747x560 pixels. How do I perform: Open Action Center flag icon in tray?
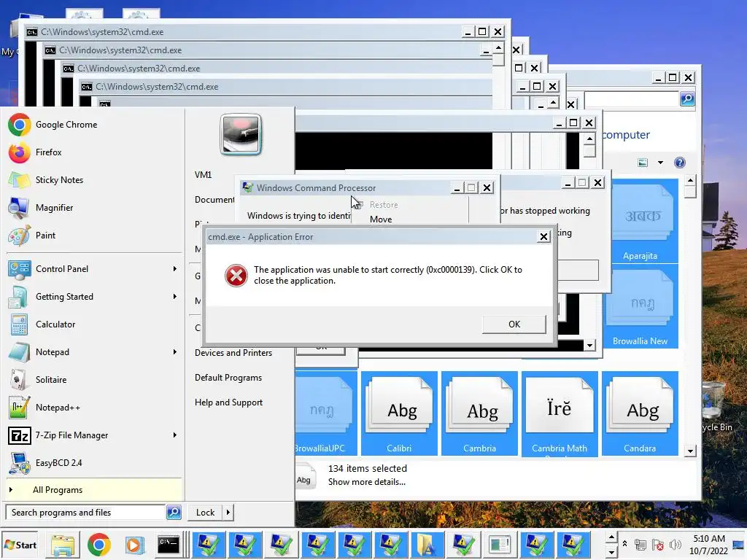658,545
